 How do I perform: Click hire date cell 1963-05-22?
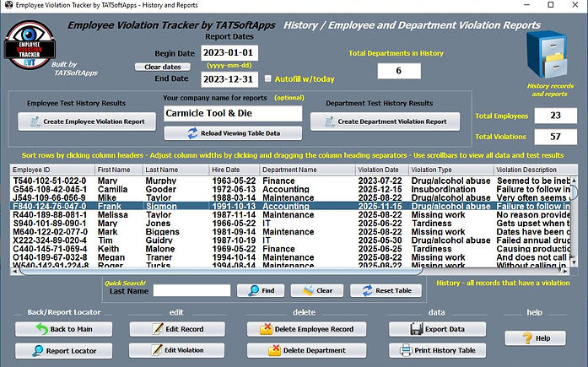234,181
